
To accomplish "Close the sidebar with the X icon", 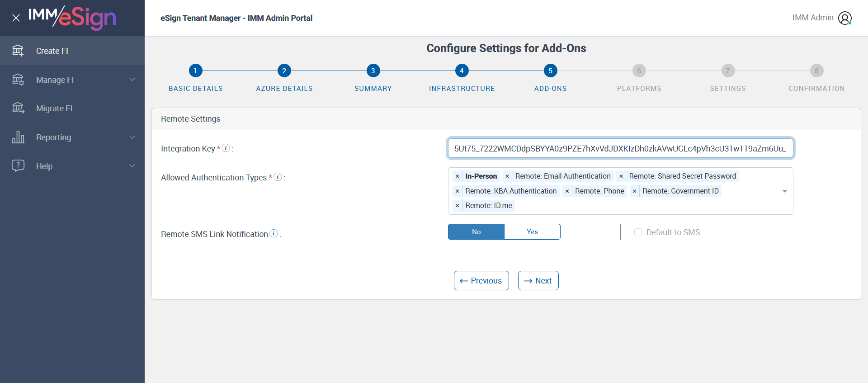I will pyautogui.click(x=16, y=18).
